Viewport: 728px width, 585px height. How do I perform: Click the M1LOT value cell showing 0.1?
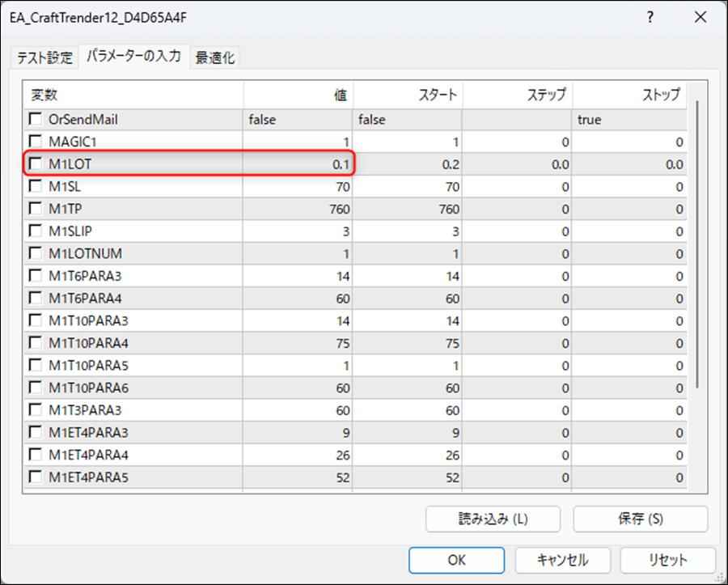pyautogui.click(x=298, y=164)
